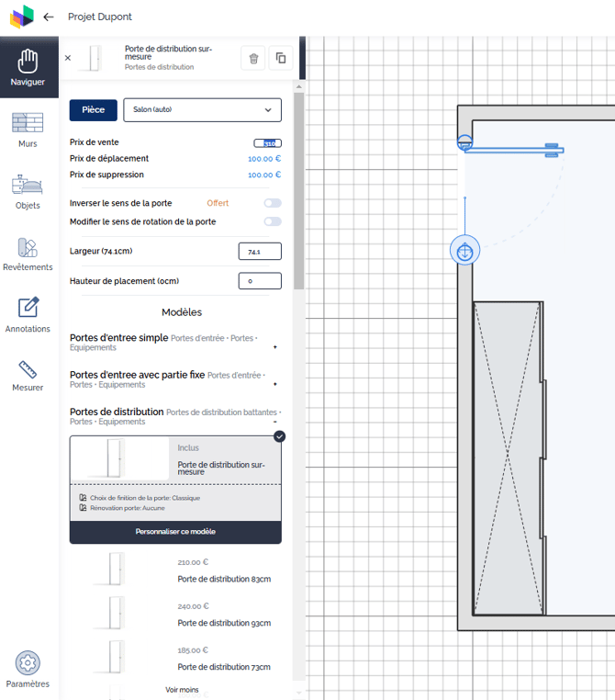615x700 pixels.
Task: Select the Mesurer ruler tool
Action: pyautogui.click(x=28, y=376)
